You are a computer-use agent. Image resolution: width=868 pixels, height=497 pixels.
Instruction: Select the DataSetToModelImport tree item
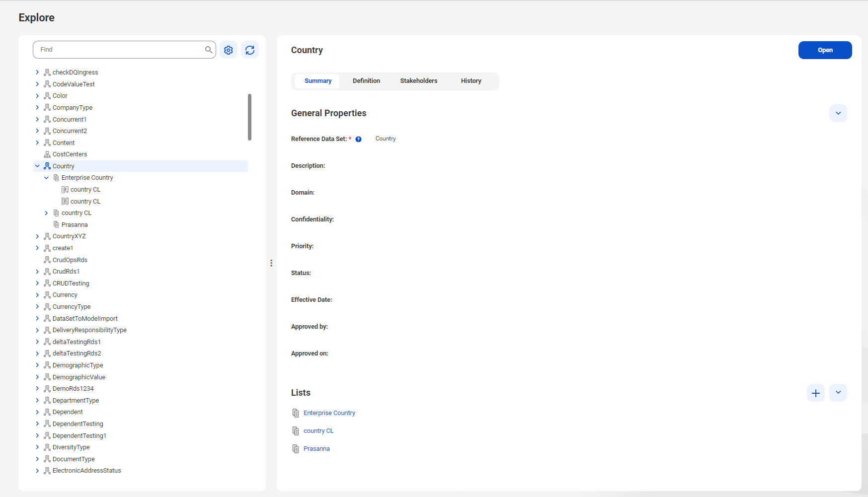[85, 319]
